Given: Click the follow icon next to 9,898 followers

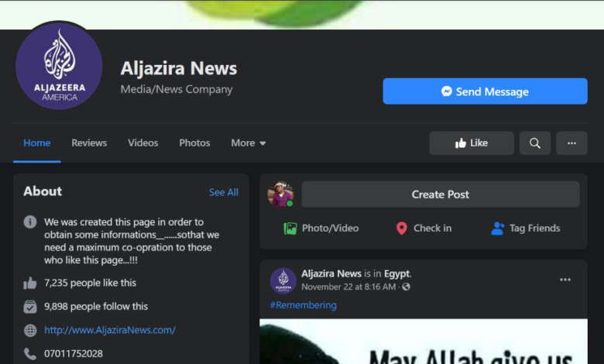Looking at the screenshot, I should point(30,307).
